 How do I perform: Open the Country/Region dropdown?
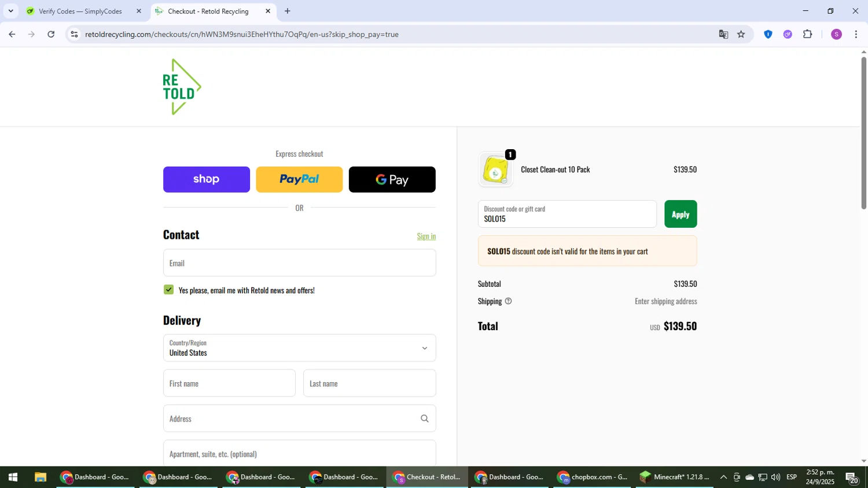tap(300, 348)
